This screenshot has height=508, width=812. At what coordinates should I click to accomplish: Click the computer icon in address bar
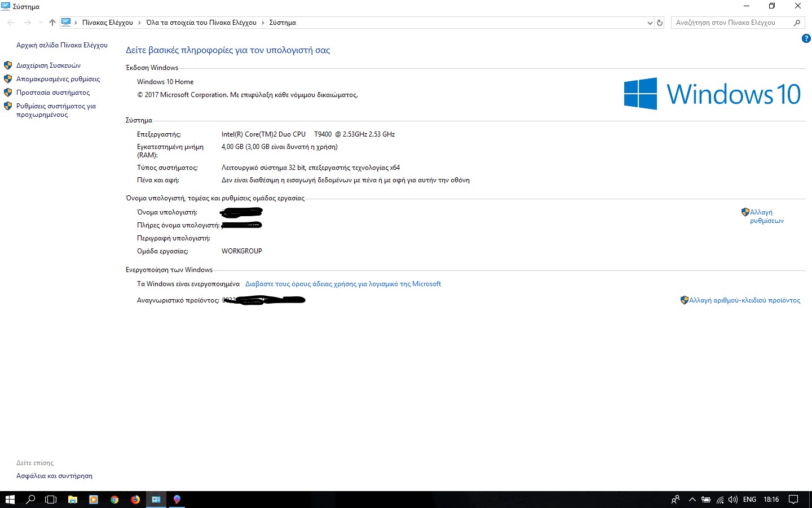66,23
